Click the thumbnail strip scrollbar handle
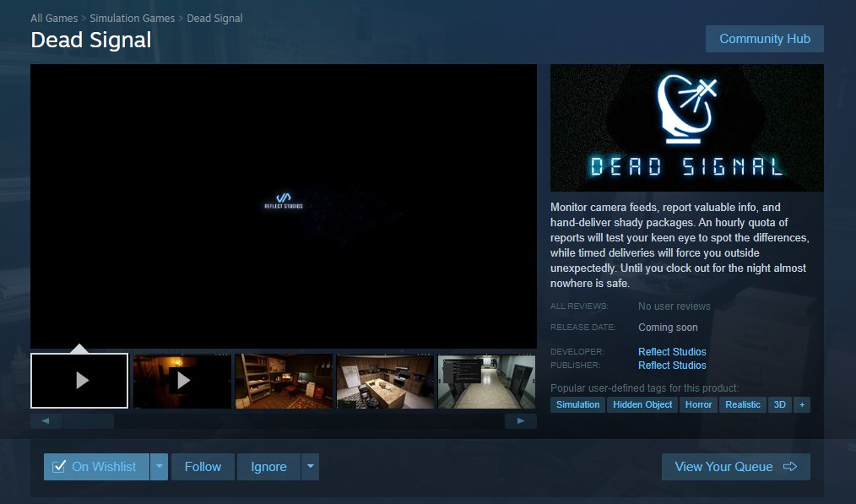 click(x=88, y=421)
